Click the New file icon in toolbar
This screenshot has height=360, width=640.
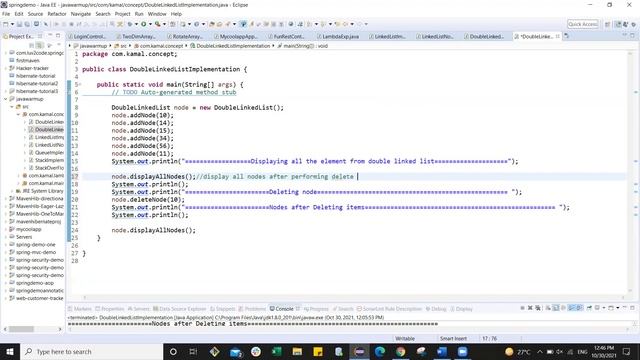click(x=6, y=24)
